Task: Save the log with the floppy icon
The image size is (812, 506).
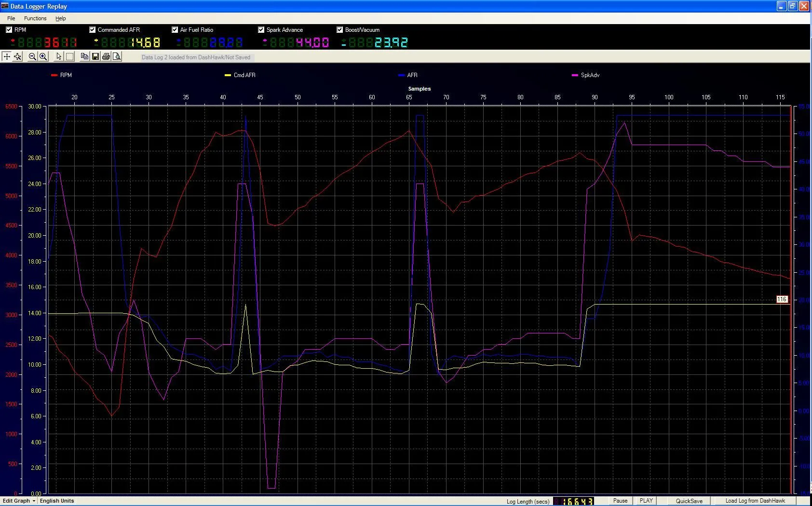Action: click(95, 56)
